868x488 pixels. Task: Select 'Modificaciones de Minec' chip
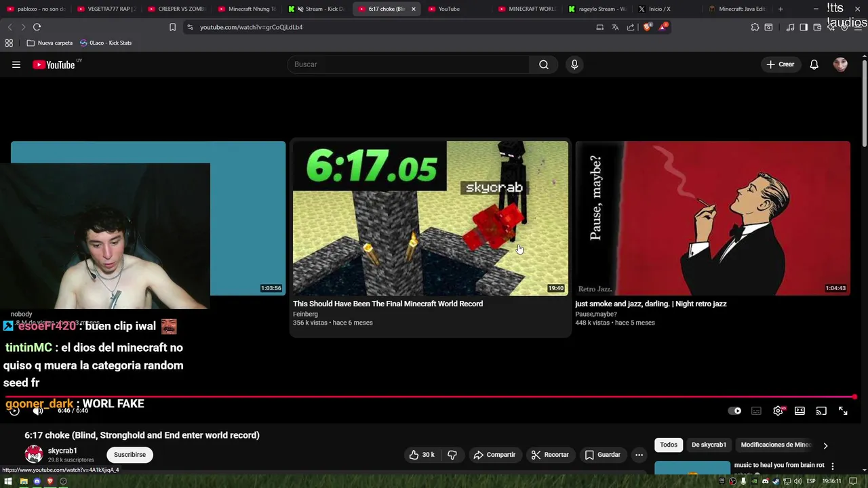coord(776,445)
